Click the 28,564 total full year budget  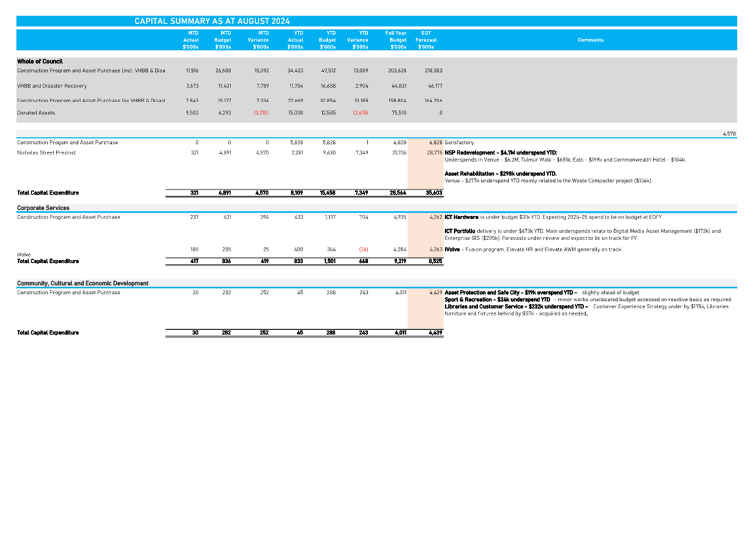point(398,193)
